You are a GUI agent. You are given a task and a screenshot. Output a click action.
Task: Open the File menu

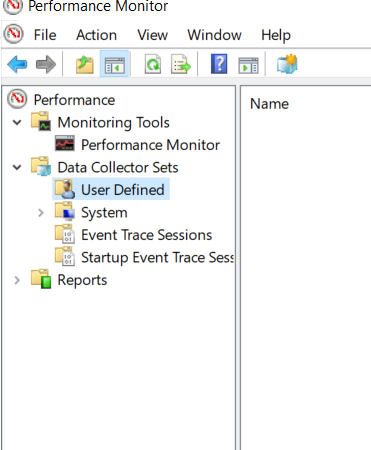click(45, 35)
